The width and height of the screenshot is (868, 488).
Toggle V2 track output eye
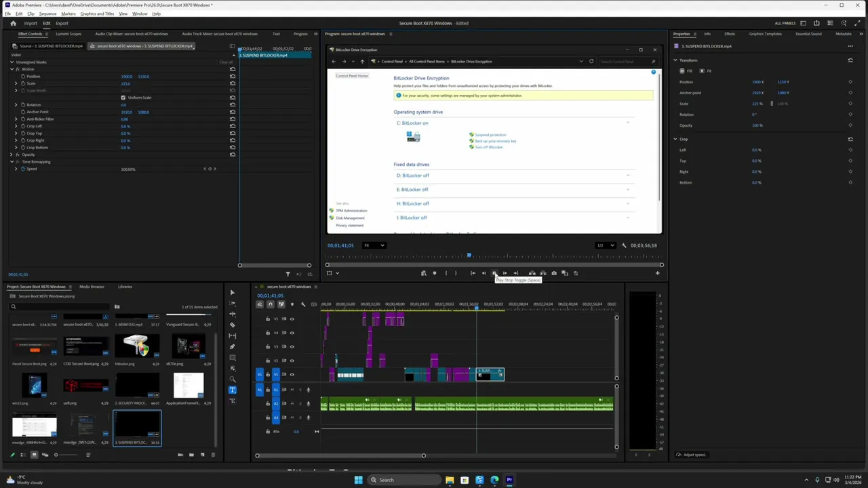pos(292,361)
